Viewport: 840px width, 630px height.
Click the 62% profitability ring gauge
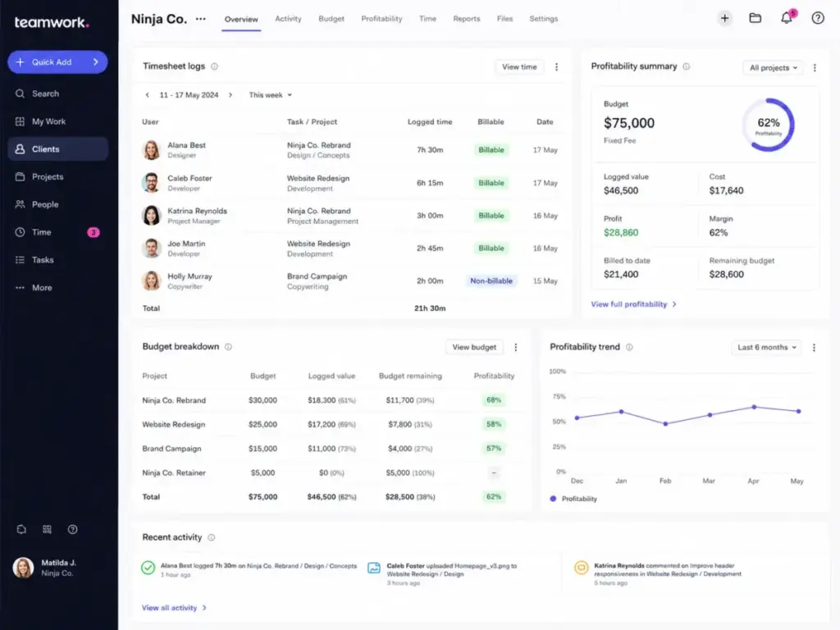coord(768,125)
